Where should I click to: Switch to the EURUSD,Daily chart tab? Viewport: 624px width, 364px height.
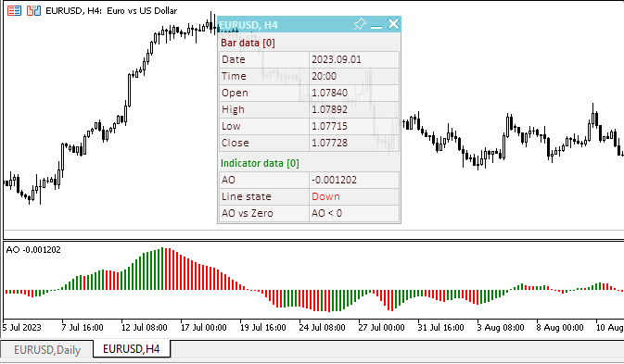[47, 350]
